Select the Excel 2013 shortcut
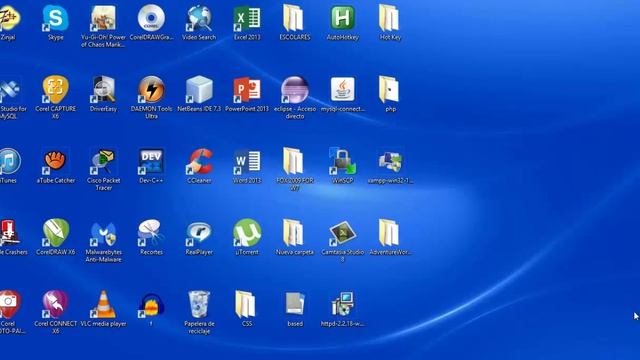The image size is (640, 360). tap(247, 19)
